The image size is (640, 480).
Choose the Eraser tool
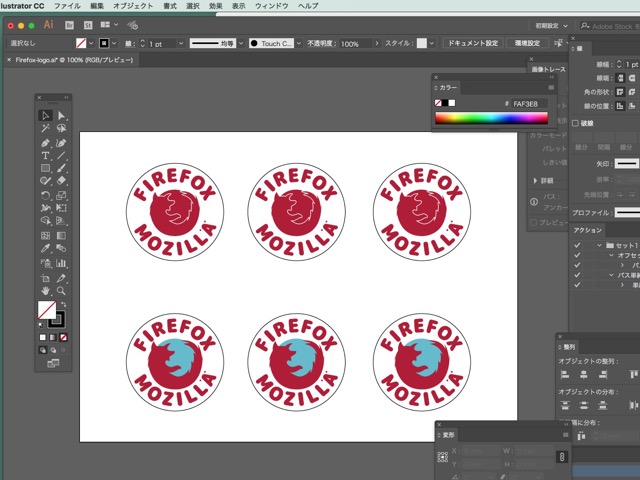click(x=61, y=181)
